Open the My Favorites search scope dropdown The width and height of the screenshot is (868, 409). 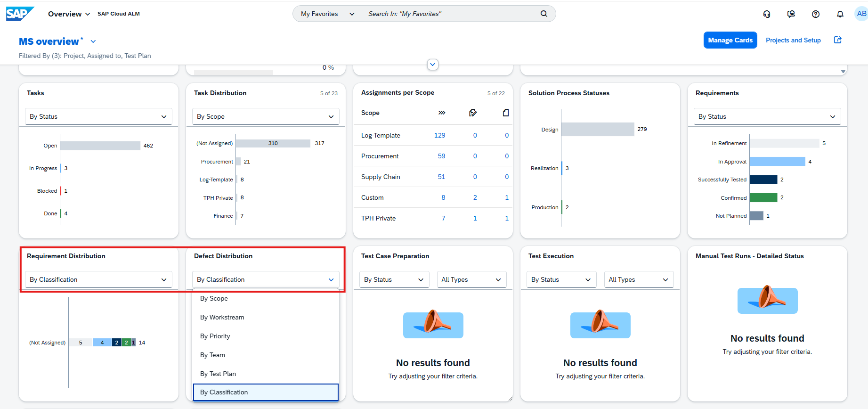click(x=328, y=14)
